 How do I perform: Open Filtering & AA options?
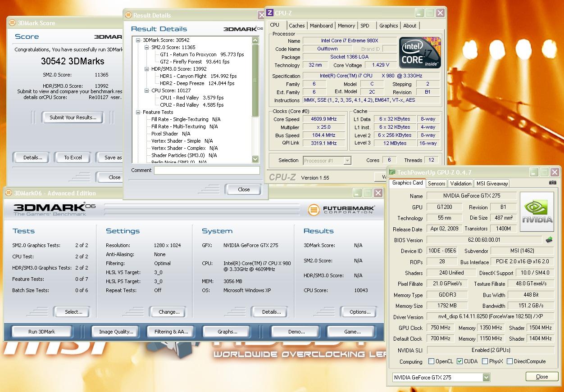[171, 332]
